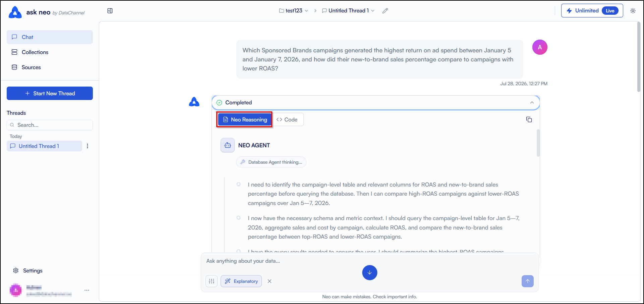Collapse the Completed status panel

pos(532,102)
